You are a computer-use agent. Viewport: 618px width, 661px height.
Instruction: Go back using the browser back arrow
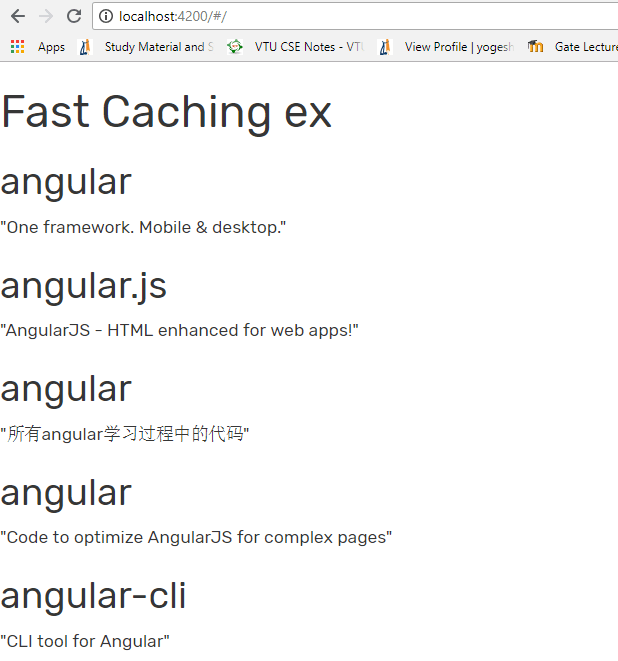tap(18, 16)
